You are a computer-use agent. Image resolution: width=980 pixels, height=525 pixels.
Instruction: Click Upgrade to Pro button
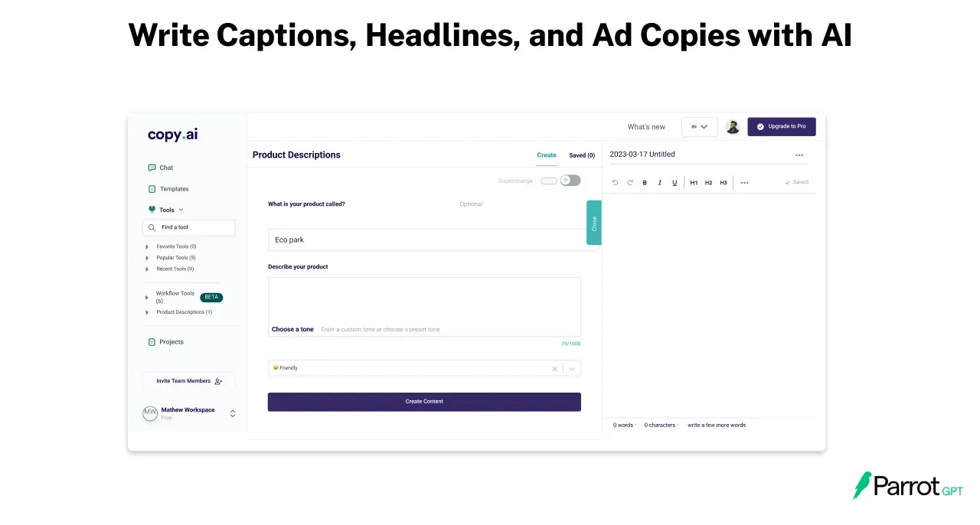782,126
